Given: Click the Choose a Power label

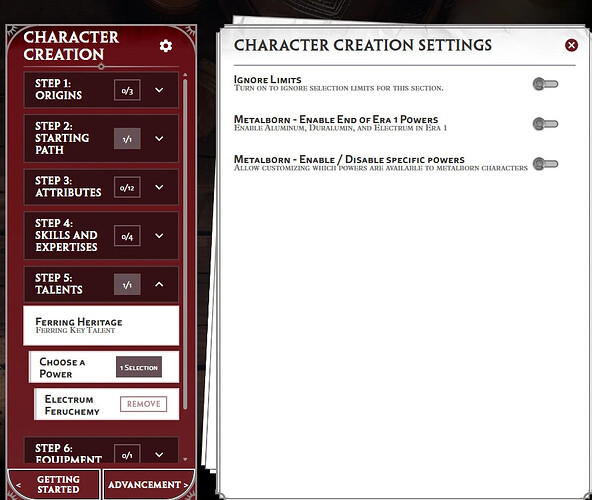Looking at the screenshot, I should [x=62, y=368].
